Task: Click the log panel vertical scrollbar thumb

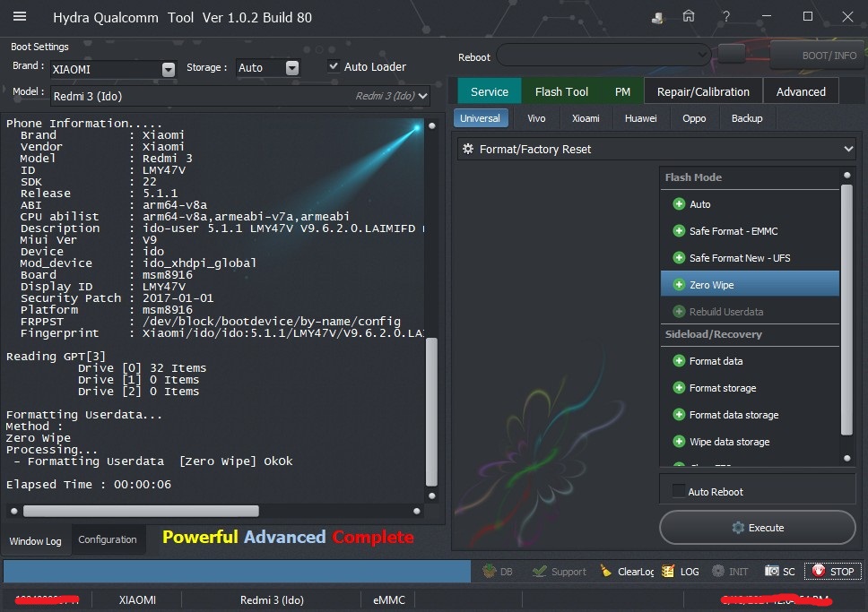Action: click(x=432, y=411)
